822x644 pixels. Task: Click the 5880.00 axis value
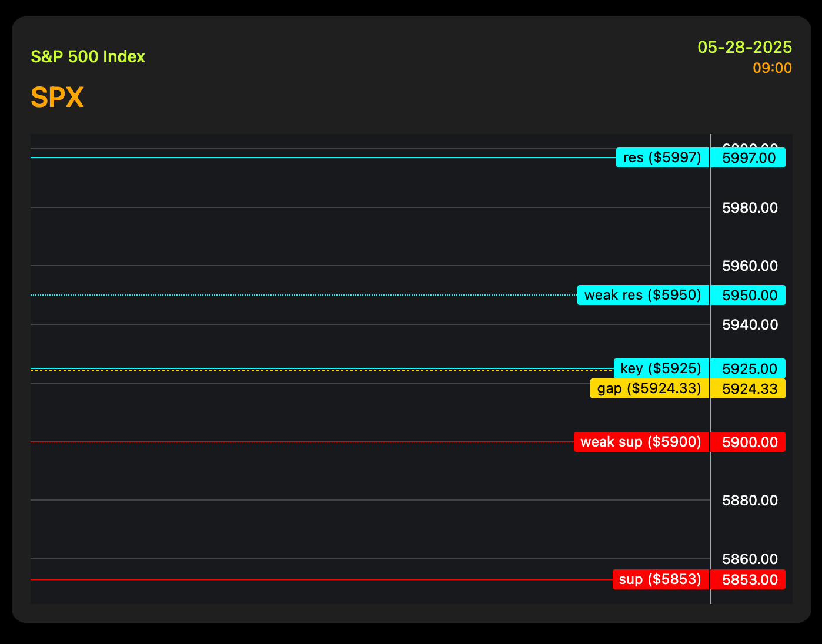pyautogui.click(x=750, y=500)
